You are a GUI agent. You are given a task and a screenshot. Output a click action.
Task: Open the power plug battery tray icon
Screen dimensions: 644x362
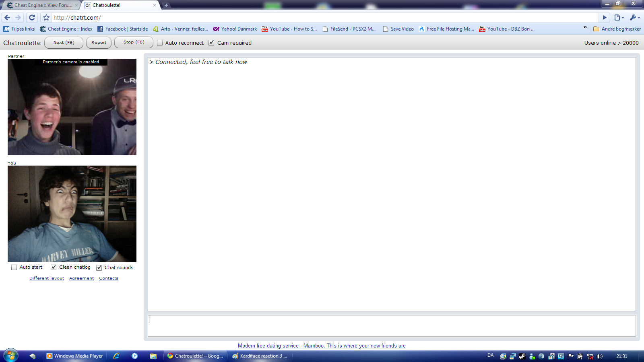[580, 356]
